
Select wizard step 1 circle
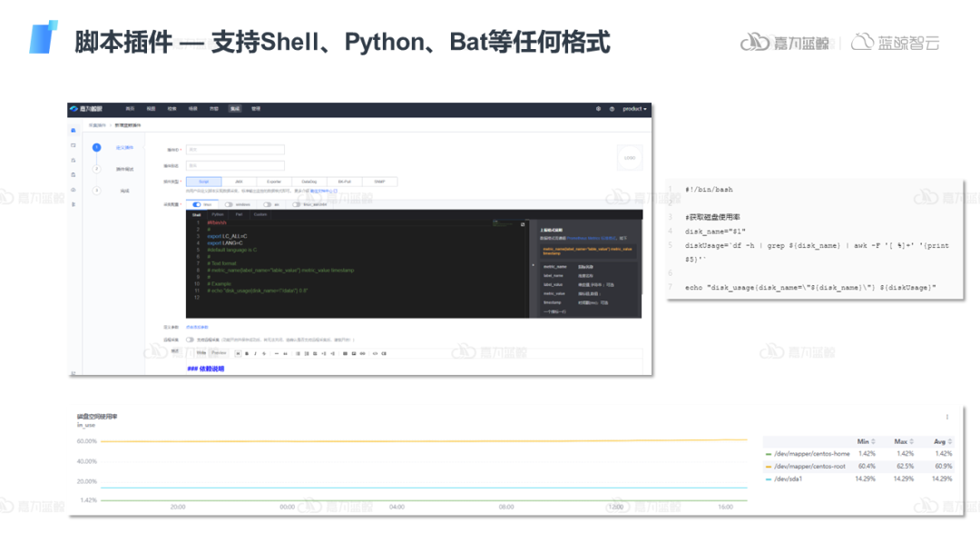pos(96,148)
